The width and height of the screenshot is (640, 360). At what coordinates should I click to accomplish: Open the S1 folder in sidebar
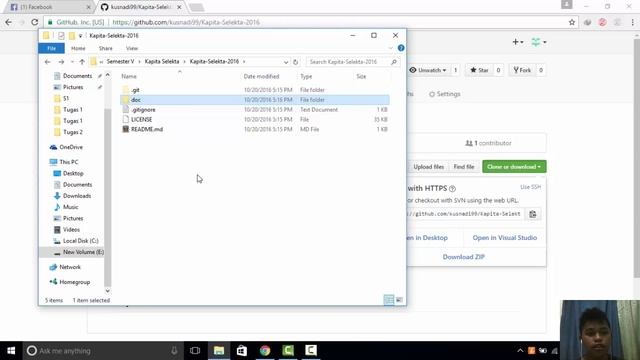coord(66,98)
